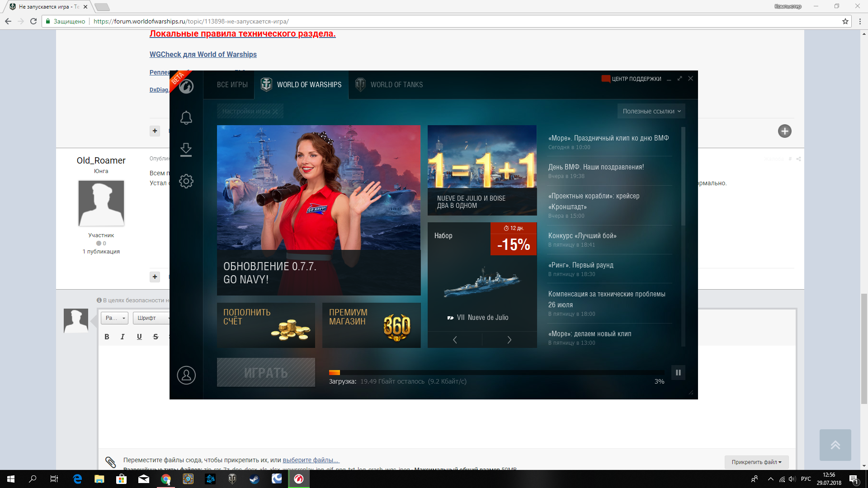
Task: Open the notifications bell in the launcher sidebar
Action: click(186, 118)
